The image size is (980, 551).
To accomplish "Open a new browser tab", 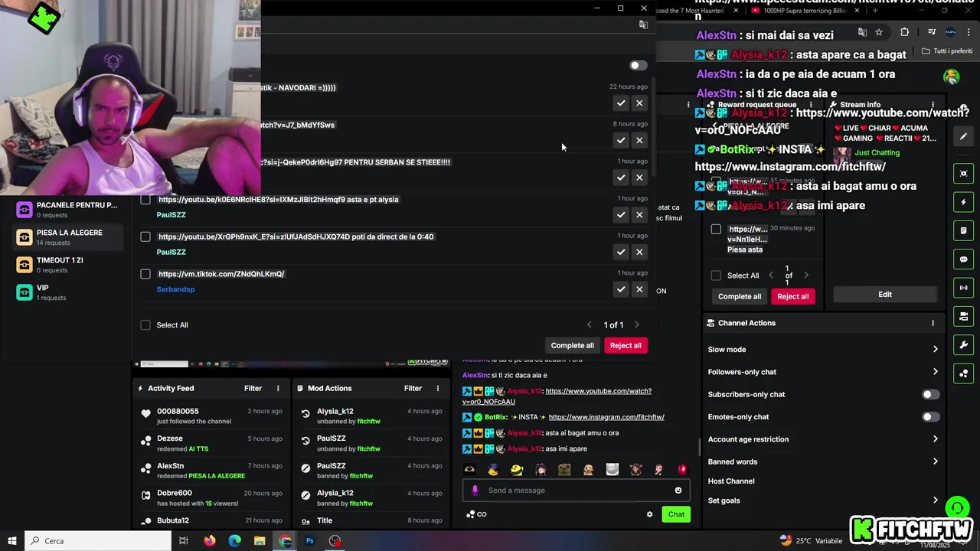I will 875,11.
